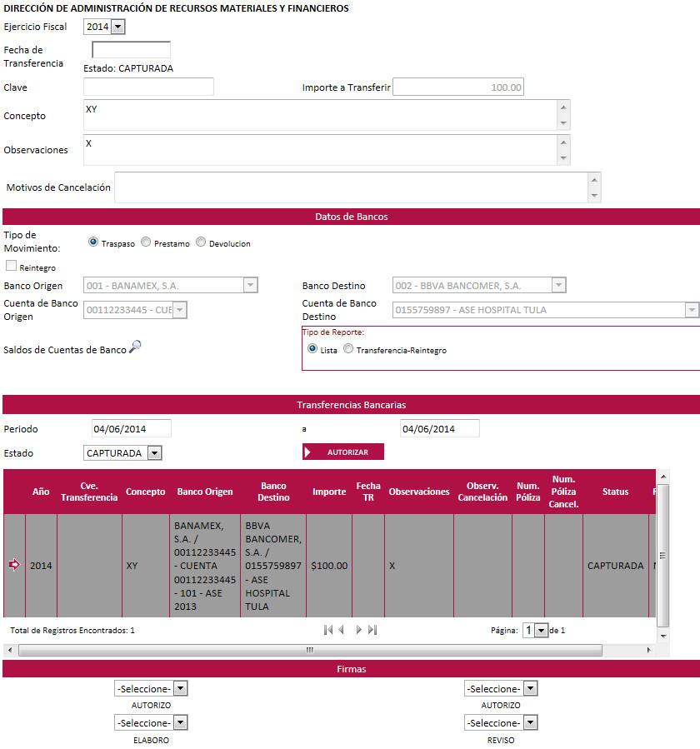Click the $100.00 amount cell
This screenshot has height=749, width=700.
[x=329, y=566]
